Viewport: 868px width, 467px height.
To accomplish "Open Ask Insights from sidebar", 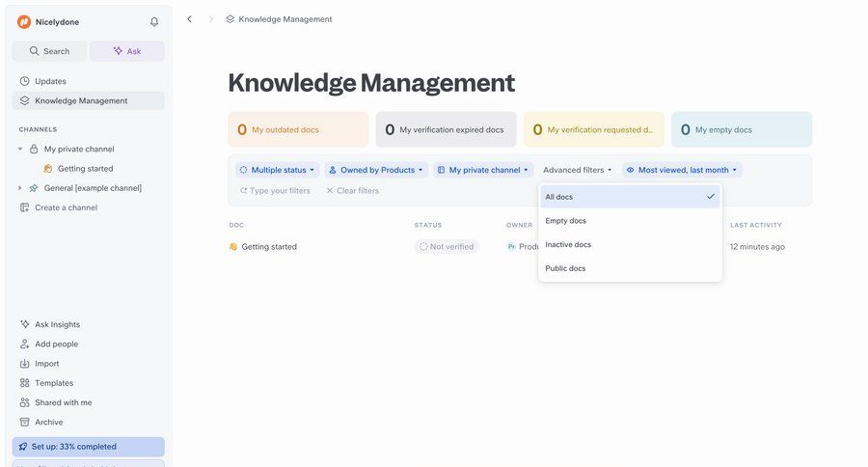I will coord(57,324).
